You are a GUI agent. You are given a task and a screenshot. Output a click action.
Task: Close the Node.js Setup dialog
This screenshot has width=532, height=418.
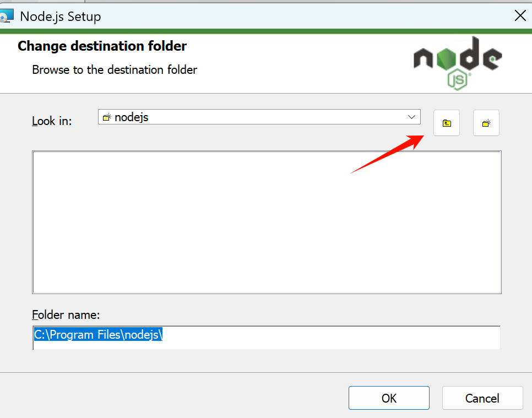520,15
